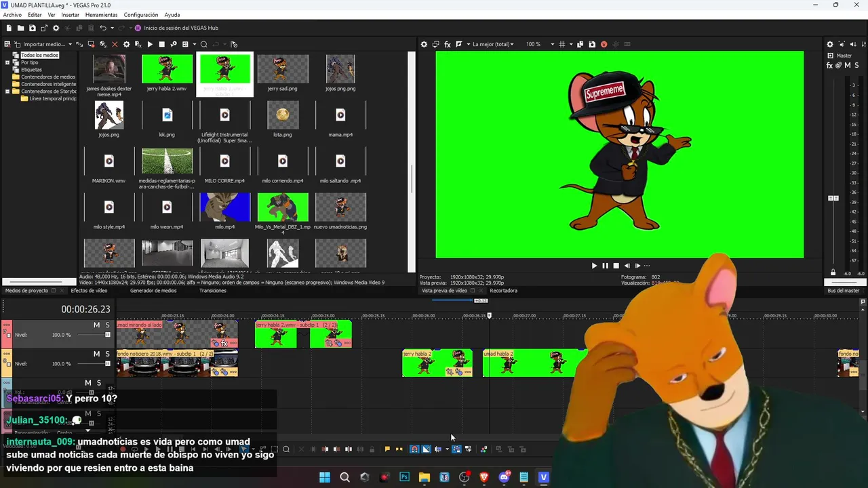
Task: Mute the Master bus
Action: [x=848, y=66]
